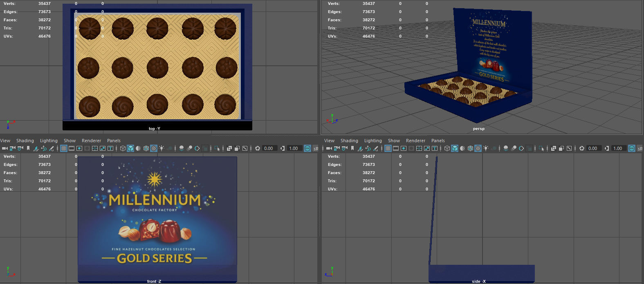Image resolution: width=644 pixels, height=284 pixels.
Task: Click Lock Camera icon in front view panel
Action: point(12,148)
